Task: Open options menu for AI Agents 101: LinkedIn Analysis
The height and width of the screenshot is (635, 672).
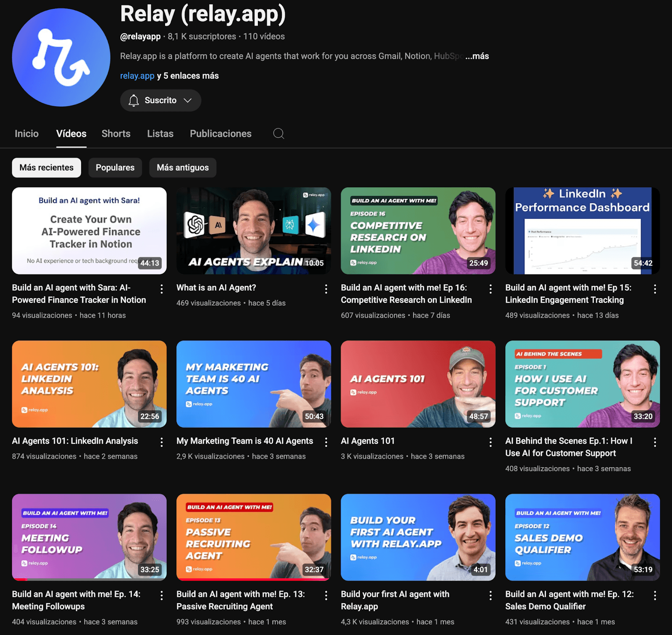Action: 162,442
